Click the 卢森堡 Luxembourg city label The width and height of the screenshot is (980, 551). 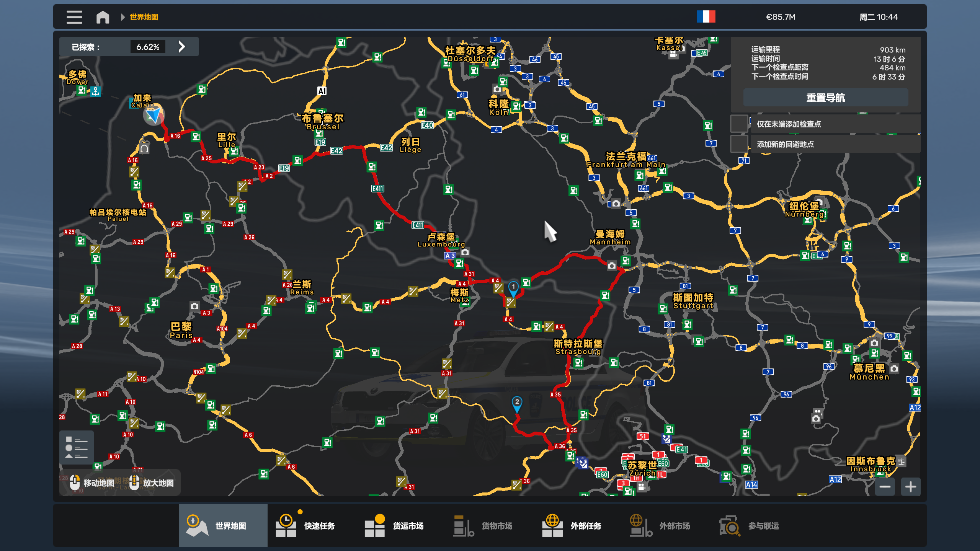click(x=441, y=240)
